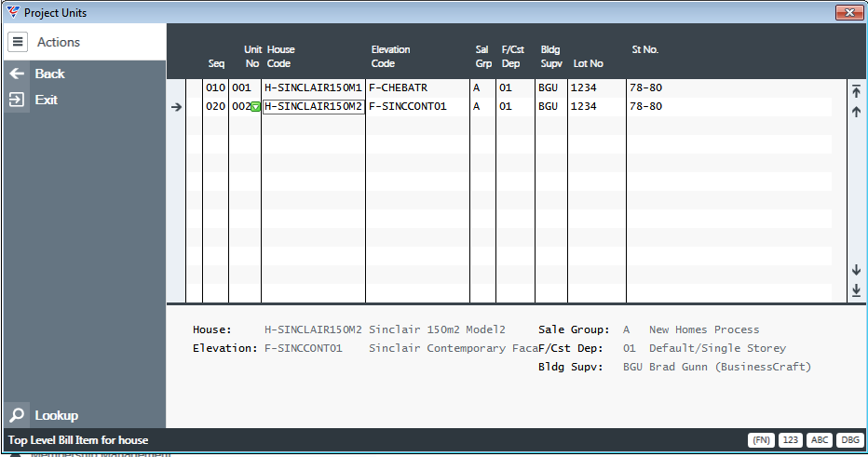Image resolution: width=868 pixels, height=457 pixels.
Task: Jump to last record arrow
Action: [x=856, y=289]
